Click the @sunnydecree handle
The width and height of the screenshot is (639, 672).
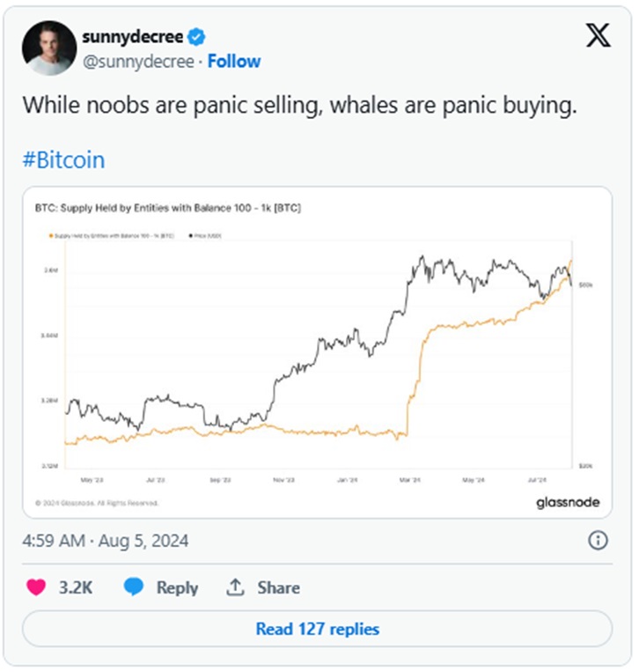[x=138, y=62]
